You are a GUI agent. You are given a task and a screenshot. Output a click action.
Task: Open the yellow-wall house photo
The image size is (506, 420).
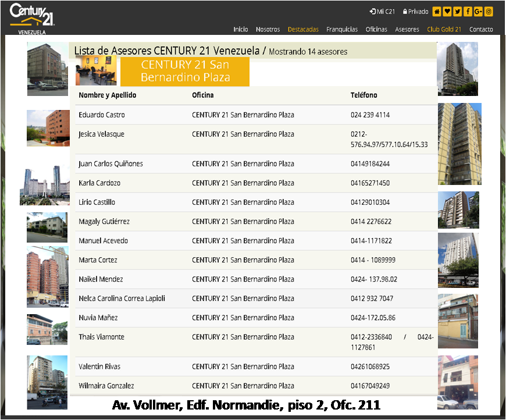pos(458,321)
